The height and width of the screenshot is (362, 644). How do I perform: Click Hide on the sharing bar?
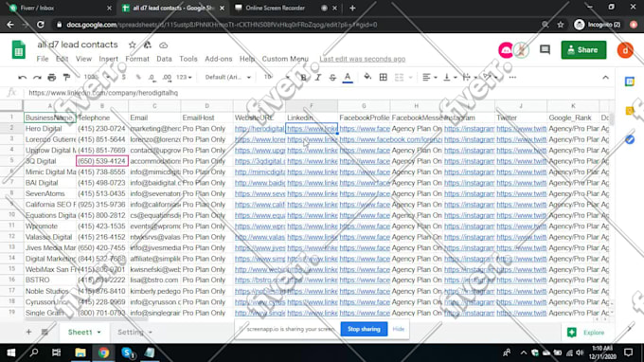pyautogui.click(x=399, y=329)
